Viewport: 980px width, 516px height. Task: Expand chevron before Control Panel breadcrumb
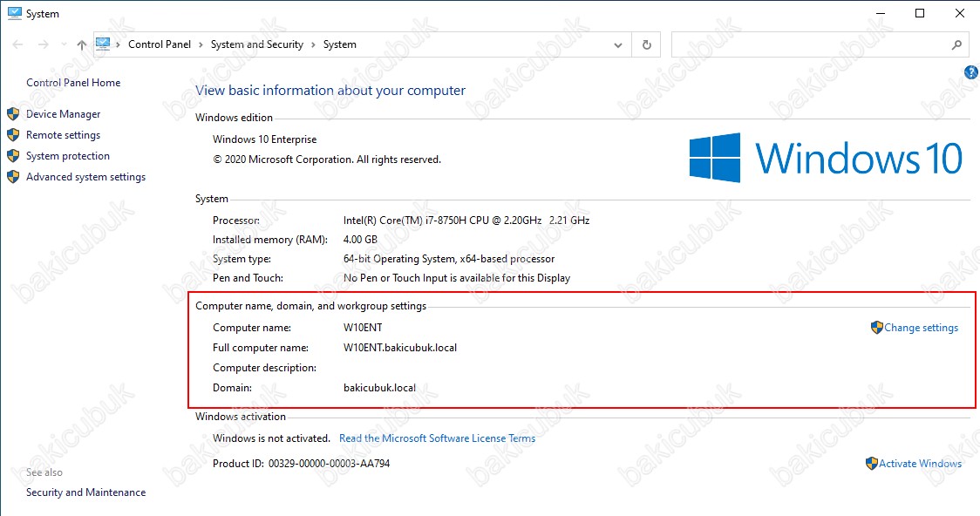[x=118, y=45]
